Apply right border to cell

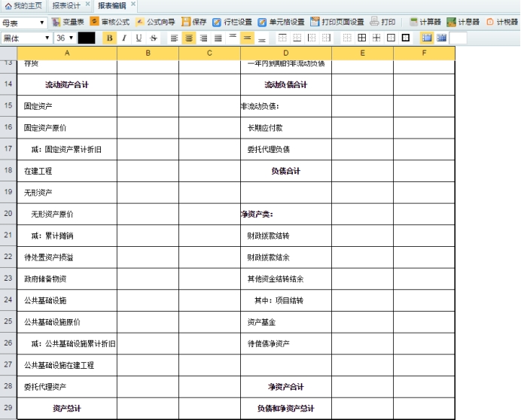coord(326,38)
